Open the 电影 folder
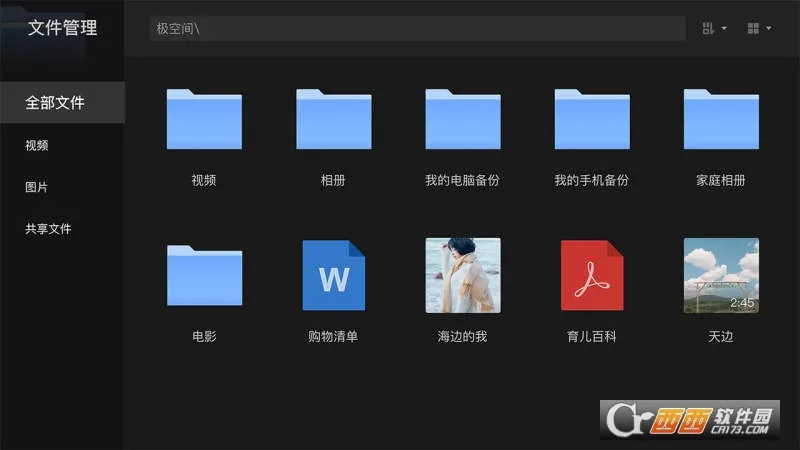Screen dimensions: 800x450 pos(204,275)
